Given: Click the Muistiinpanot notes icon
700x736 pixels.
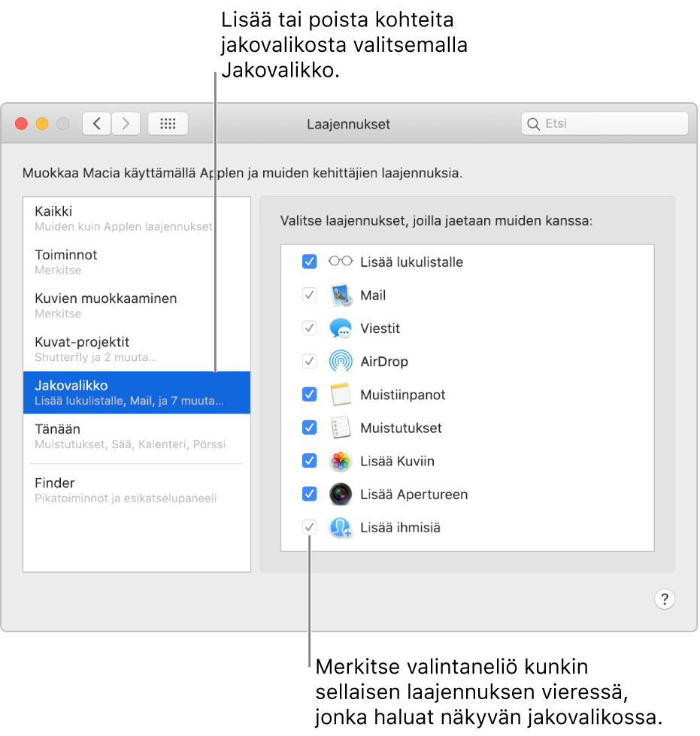Looking at the screenshot, I should pos(341,394).
